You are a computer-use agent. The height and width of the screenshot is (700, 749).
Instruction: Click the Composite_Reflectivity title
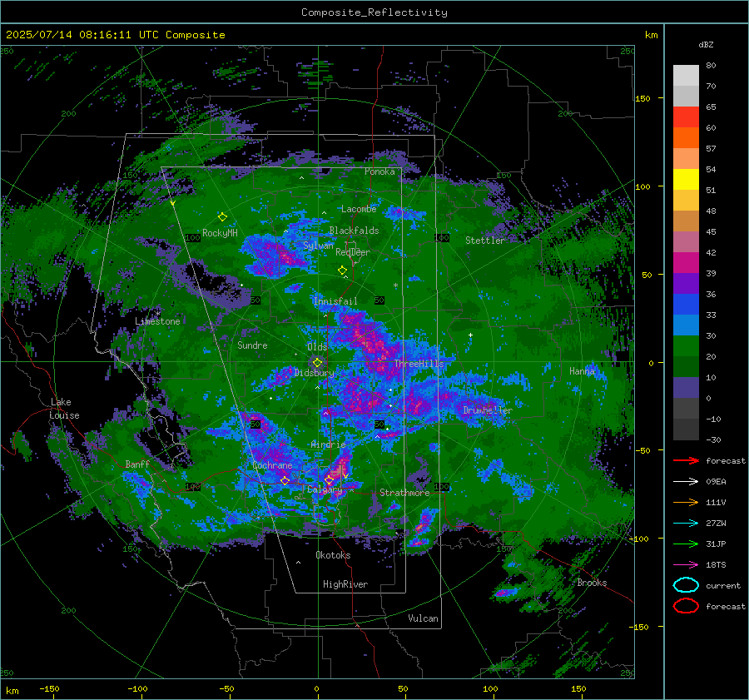tap(374, 12)
